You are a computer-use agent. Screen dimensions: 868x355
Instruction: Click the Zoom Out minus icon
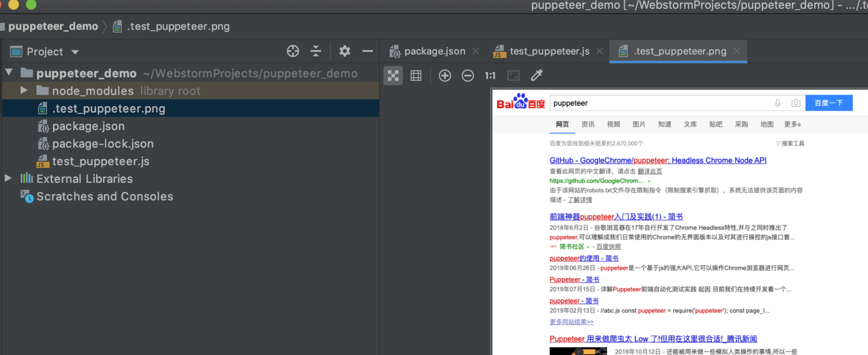tap(468, 76)
